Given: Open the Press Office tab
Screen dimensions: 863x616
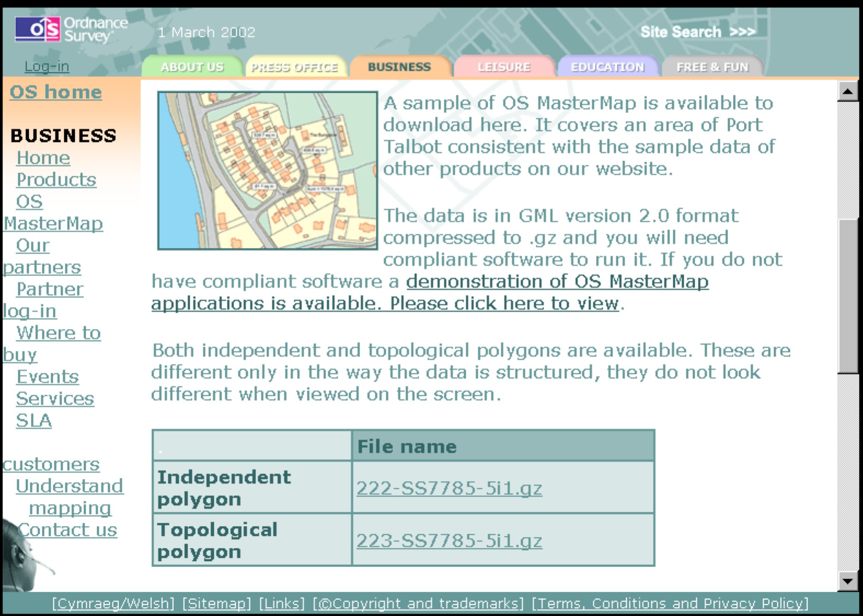Looking at the screenshot, I should [x=295, y=67].
